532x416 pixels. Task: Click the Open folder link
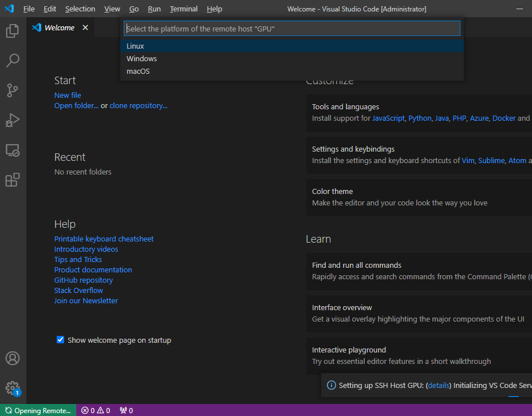pyautogui.click(x=76, y=106)
